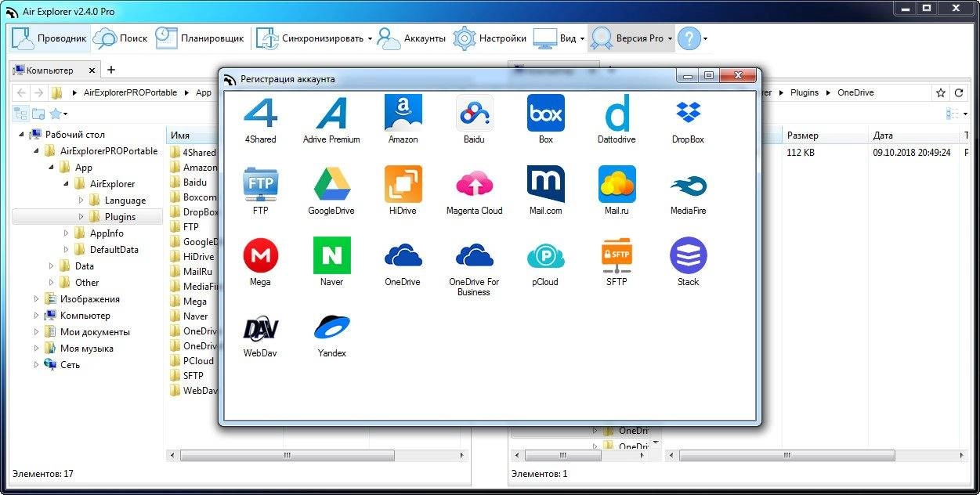Select Мои документы in the tree
The height and width of the screenshot is (495, 980).
(x=95, y=332)
